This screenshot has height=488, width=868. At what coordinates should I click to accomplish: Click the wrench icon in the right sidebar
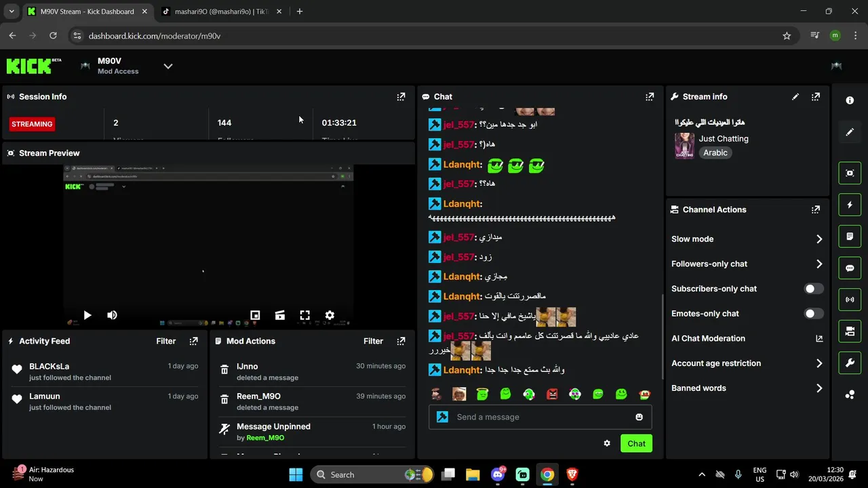[x=850, y=363]
